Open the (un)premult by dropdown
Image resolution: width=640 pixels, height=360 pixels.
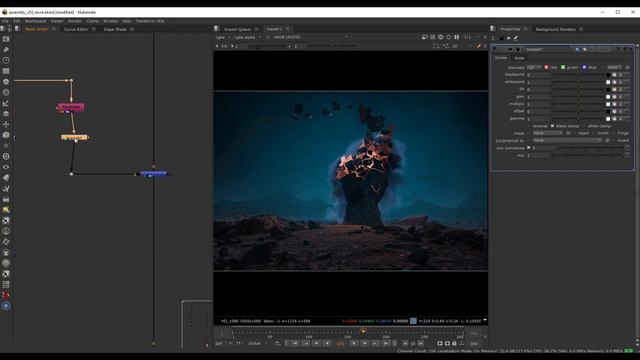pyautogui.click(x=567, y=140)
